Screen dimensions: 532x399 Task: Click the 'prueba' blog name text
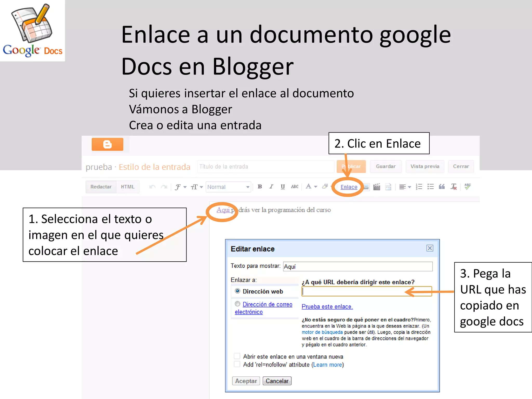click(99, 167)
